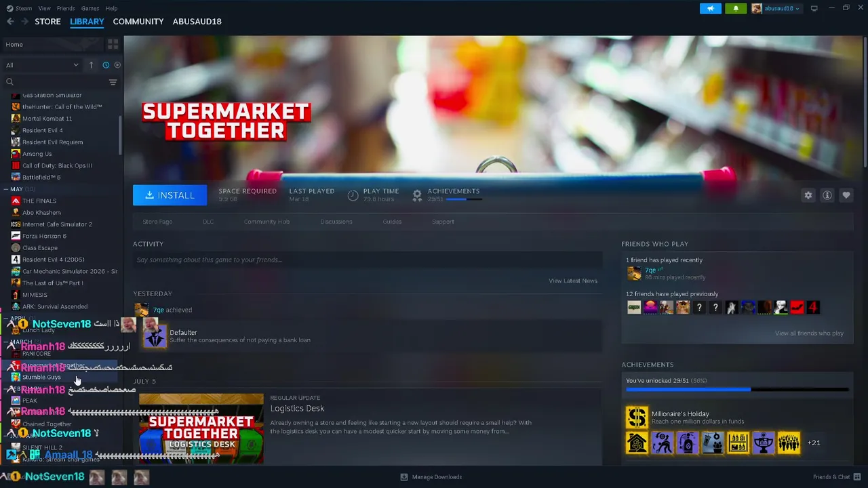Click the blue INSTALL button
Screen dimensions: 868x488
click(170, 195)
